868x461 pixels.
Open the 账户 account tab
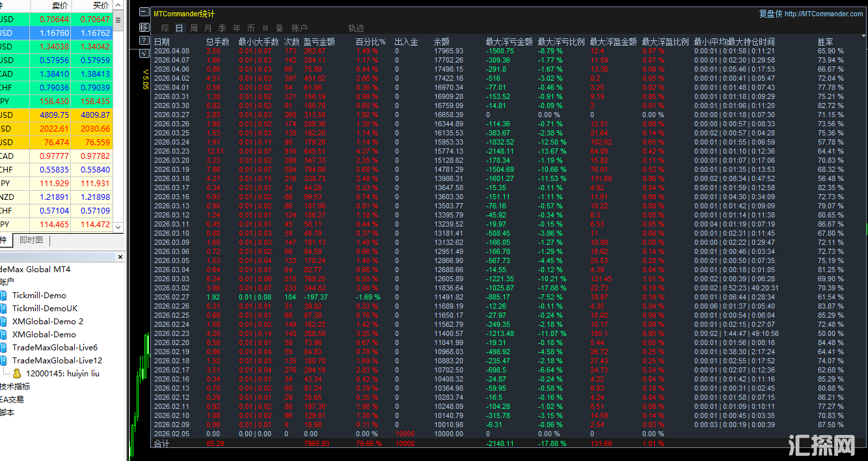[299, 28]
